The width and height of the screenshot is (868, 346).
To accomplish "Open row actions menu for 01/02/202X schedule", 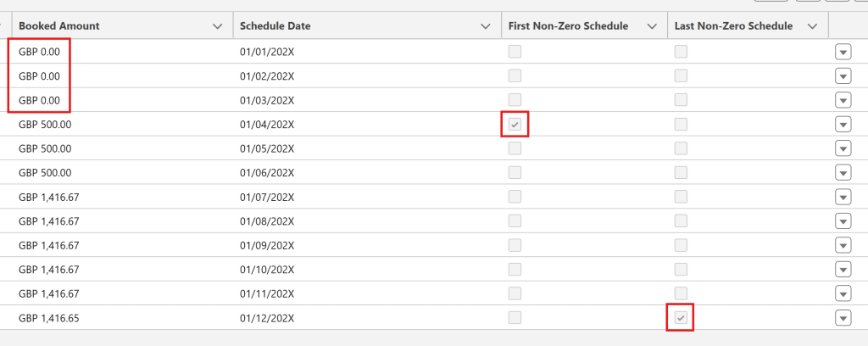I will click(843, 76).
